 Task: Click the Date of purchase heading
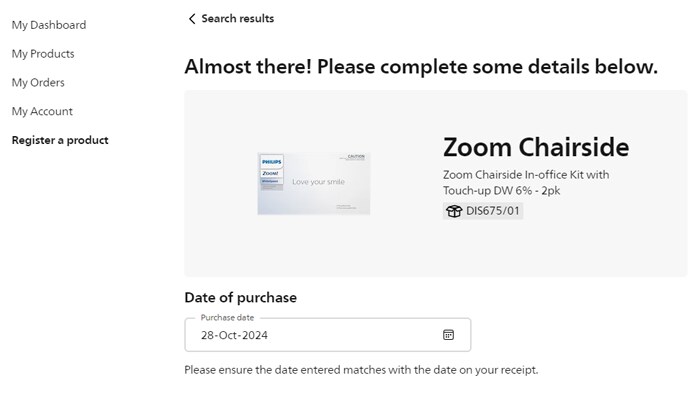[x=241, y=298]
